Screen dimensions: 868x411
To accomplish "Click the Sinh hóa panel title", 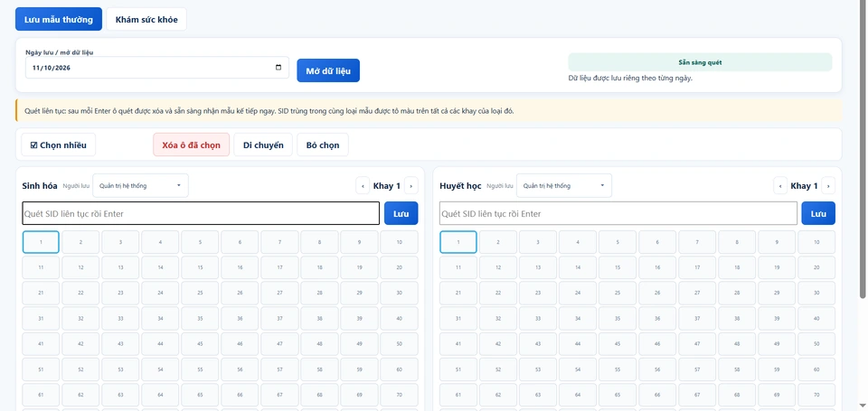I will point(40,186).
